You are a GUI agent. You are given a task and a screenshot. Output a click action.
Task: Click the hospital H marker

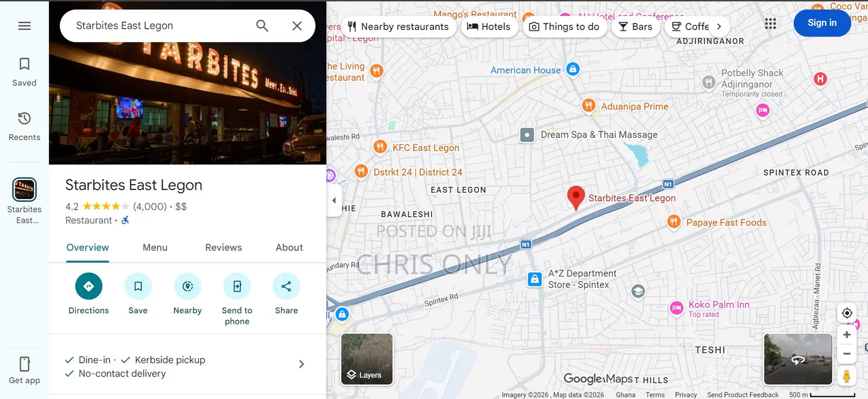[820, 79]
